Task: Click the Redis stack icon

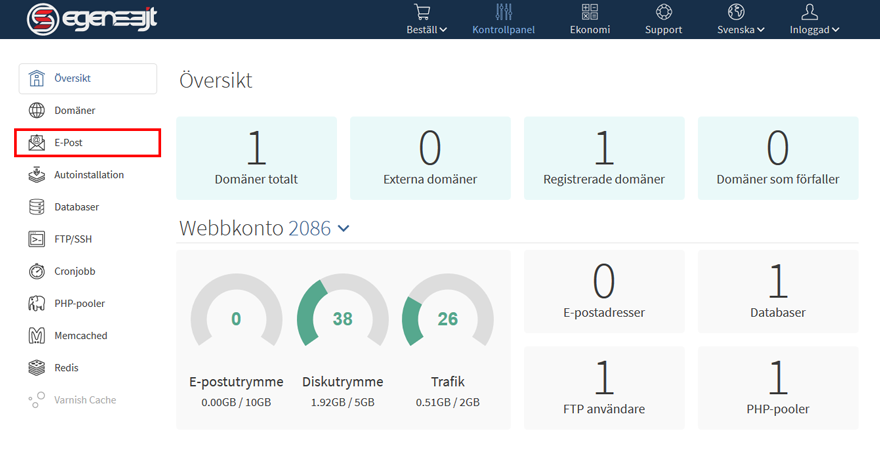Action: [36, 368]
